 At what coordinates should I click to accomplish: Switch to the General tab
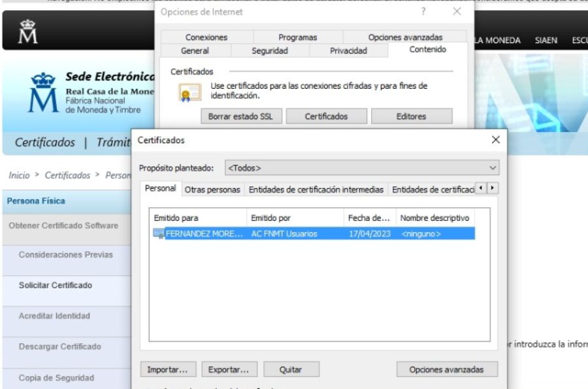195,50
